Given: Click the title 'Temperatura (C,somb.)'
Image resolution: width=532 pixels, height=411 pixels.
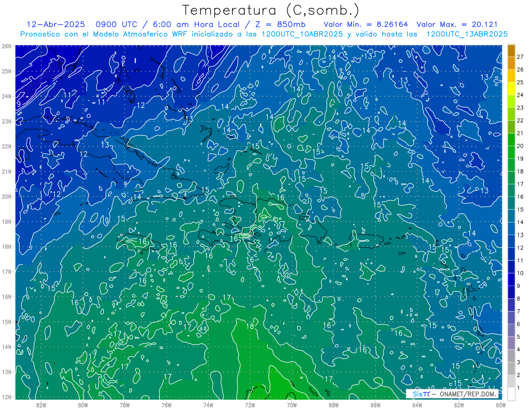Looking at the screenshot, I should 270,11.
